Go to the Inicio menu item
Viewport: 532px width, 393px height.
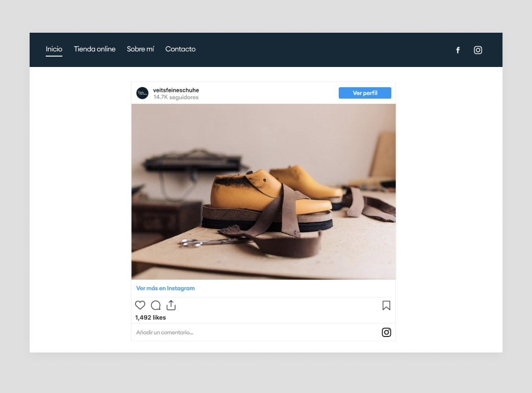[54, 49]
